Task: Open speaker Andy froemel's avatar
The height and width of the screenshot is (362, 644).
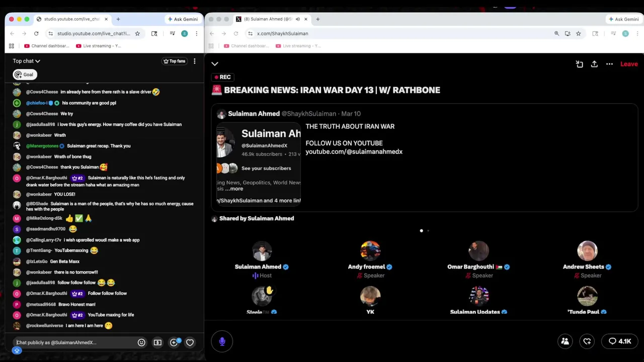Action: [370, 251]
